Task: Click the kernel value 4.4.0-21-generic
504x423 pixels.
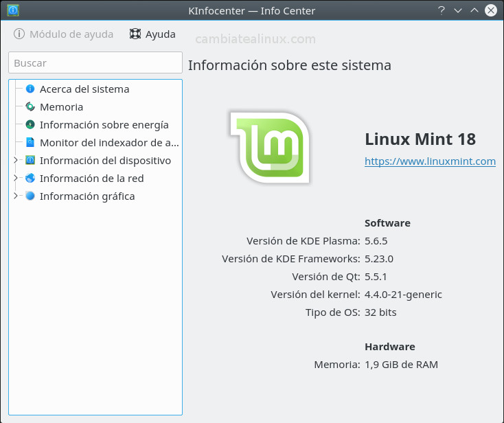Action: [403, 295]
